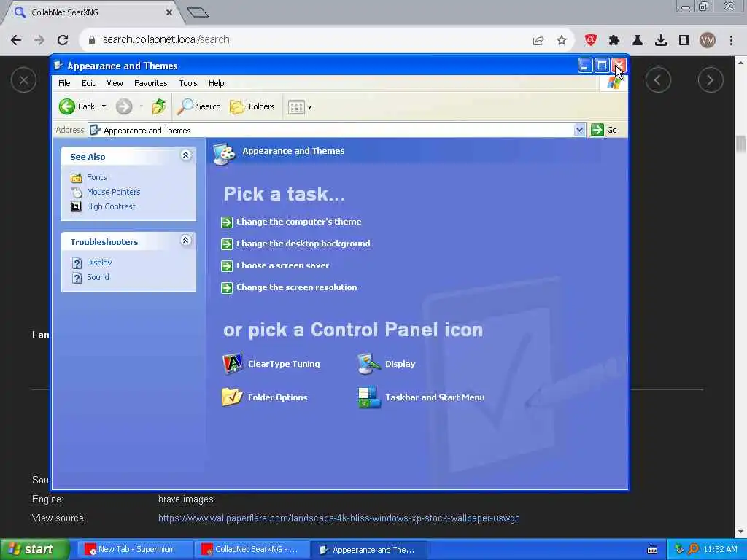Image resolution: width=747 pixels, height=560 pixels.
Task: Click the Windows start button
Action: coord(34,550)
